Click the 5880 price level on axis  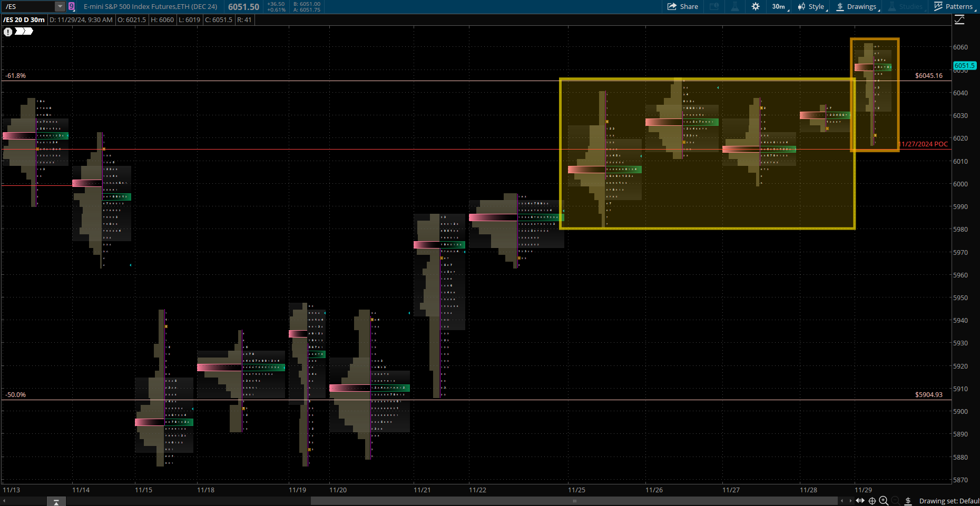coord(961,458)
